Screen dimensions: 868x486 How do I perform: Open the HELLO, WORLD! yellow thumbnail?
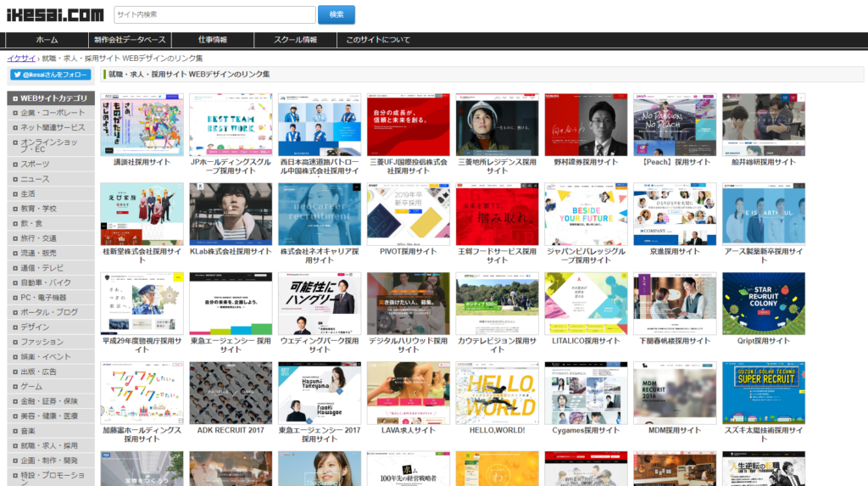tap(497, 393)
